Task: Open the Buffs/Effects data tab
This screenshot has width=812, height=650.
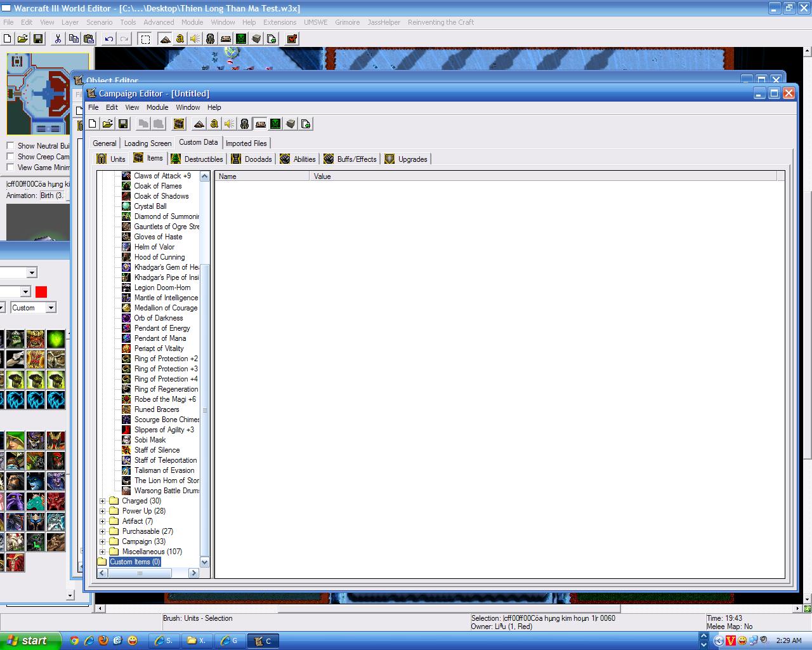Action: [351, 159]
